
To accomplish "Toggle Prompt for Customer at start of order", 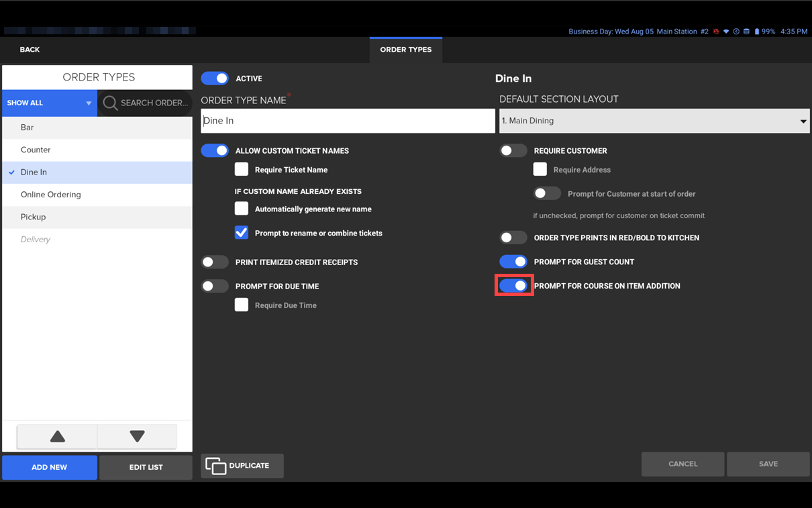I will 547,193.
